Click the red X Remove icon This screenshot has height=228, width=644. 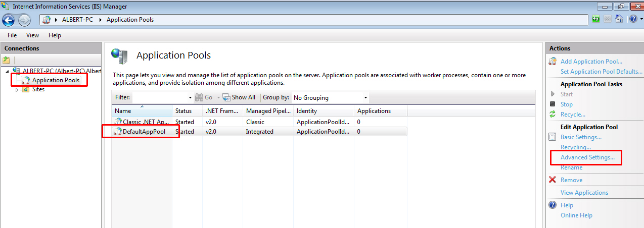553,180
